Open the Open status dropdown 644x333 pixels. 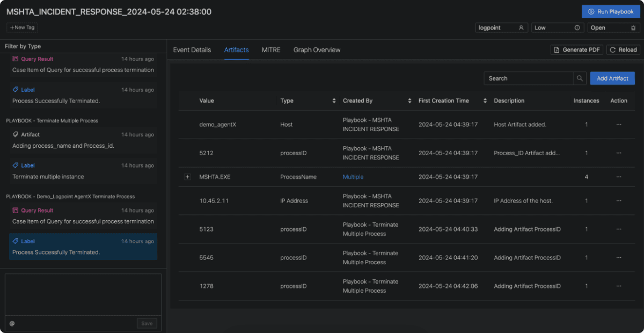click(614, 28)
